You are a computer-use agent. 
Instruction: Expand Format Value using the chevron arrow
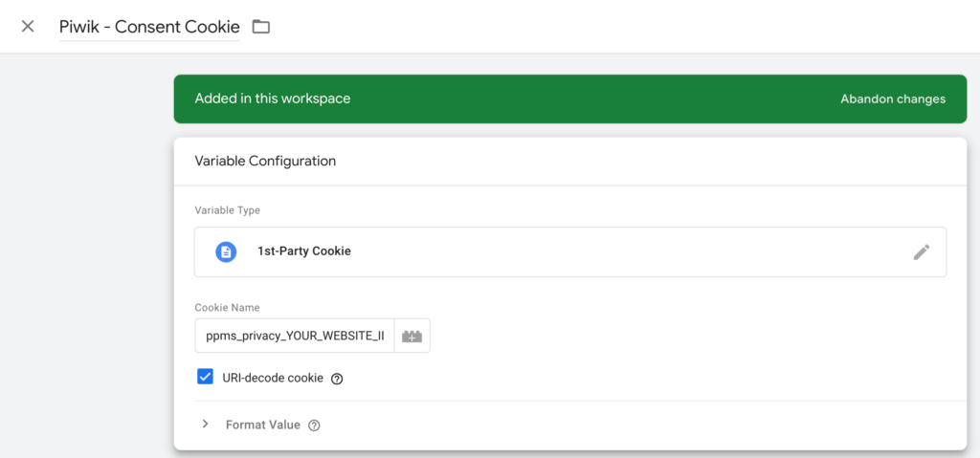205,425
